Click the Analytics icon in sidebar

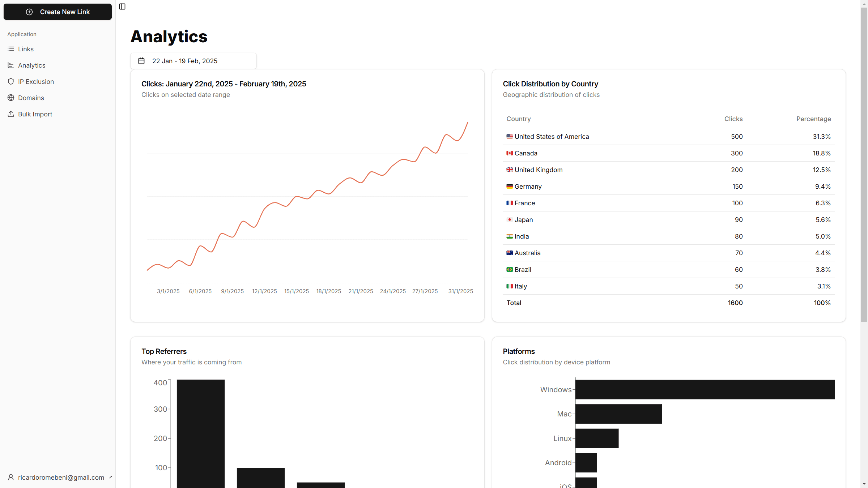10,65
